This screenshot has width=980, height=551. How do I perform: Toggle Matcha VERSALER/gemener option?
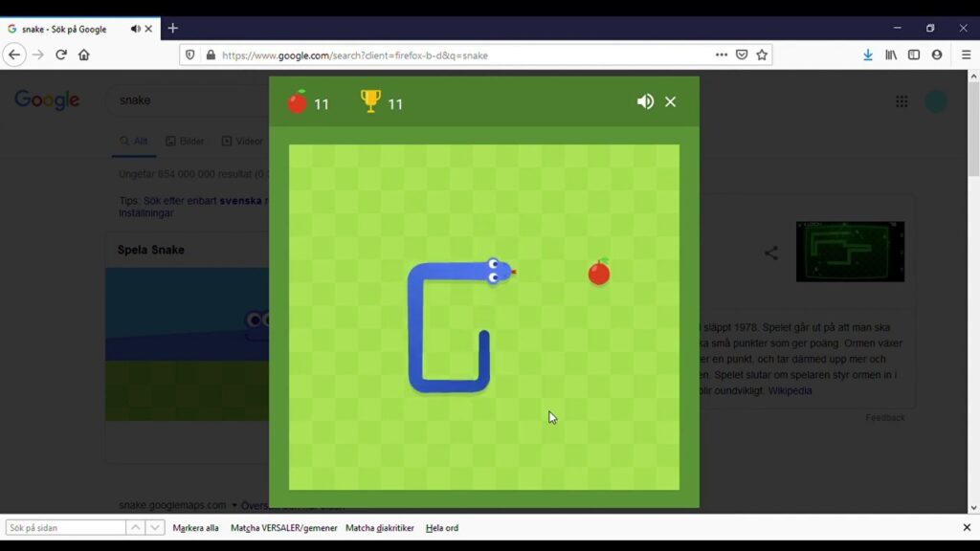tap(283, 528)
